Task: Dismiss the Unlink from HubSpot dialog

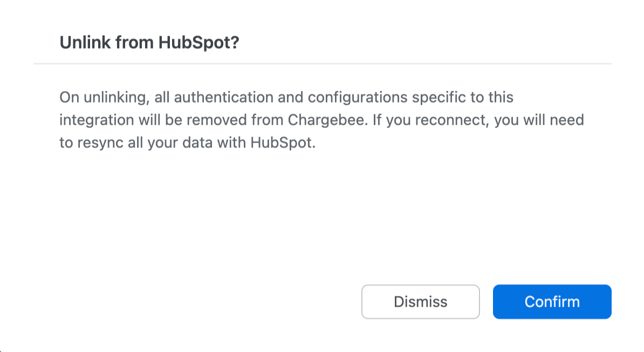Action: (x=420, y=302)
